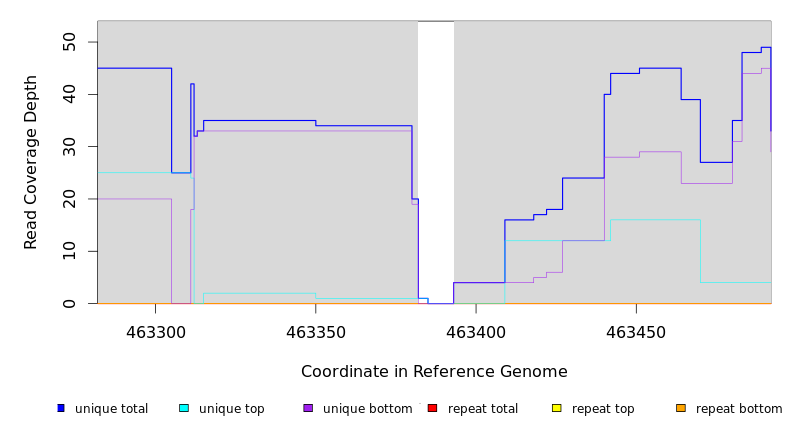Click the 463350 x-axis tick label
792x432 pixels.
pyautogui.click(x=315, y=331)
